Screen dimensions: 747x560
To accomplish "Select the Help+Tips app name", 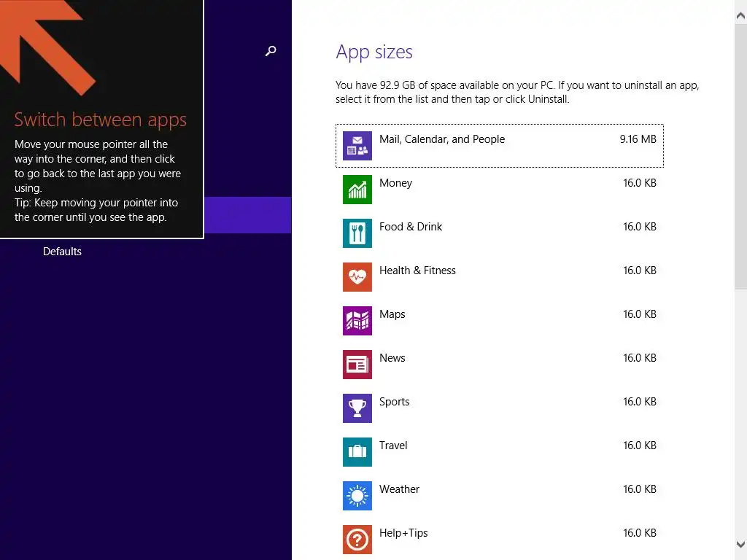I will click(x=403, y=533).
